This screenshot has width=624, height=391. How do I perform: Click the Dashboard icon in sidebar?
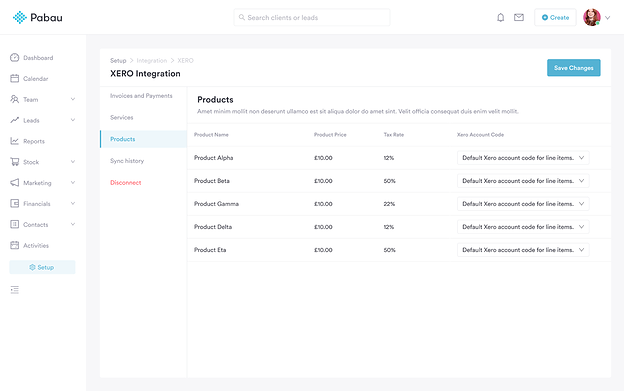[15, 58]
